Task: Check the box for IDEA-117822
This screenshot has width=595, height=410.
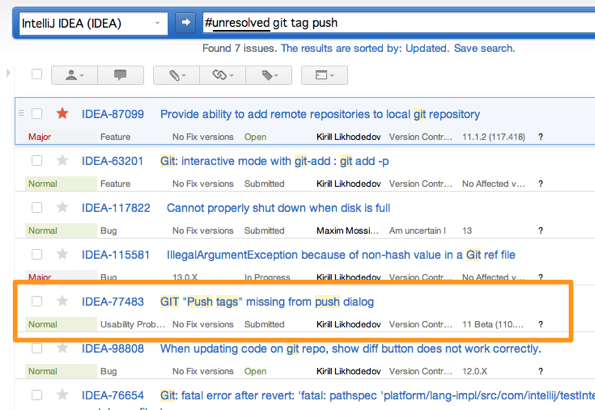Action: tap(37, 208)
